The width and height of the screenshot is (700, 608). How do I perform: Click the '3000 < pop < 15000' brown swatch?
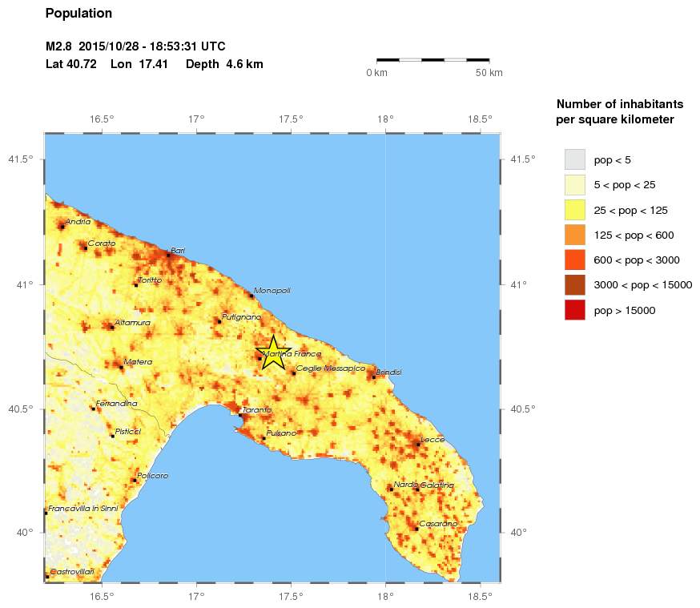tap(574, 285)
